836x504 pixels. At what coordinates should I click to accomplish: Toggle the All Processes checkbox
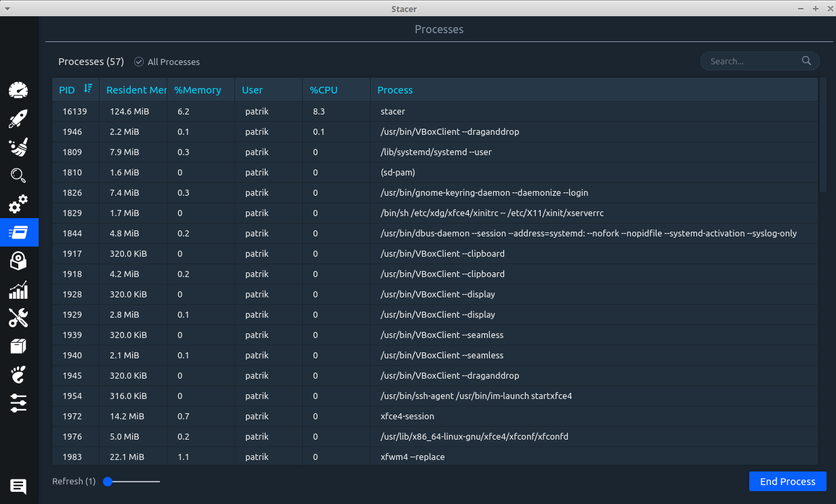coord(139,62)
